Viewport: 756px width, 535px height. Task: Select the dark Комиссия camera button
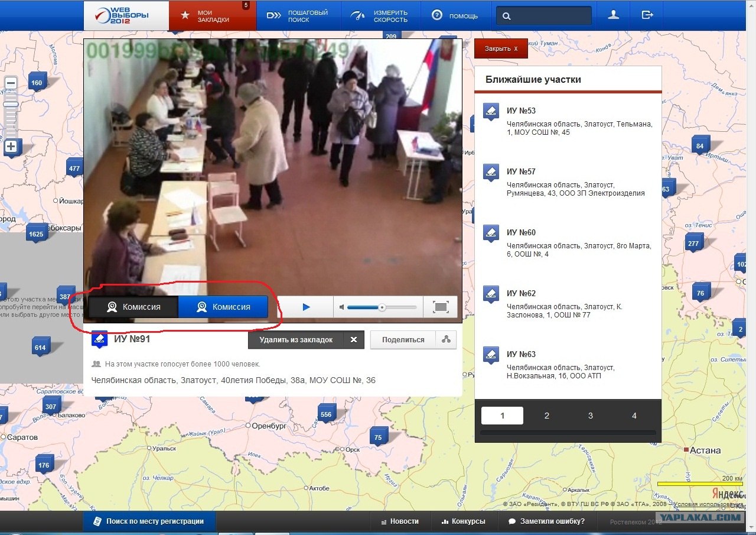[133, 307]
